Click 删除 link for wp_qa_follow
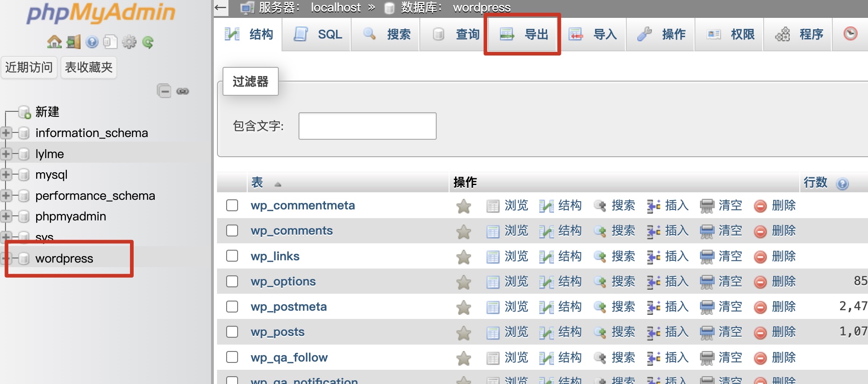The width and height of the screenshot is (868, 384). pyautogui.click(x=784, y=357)
